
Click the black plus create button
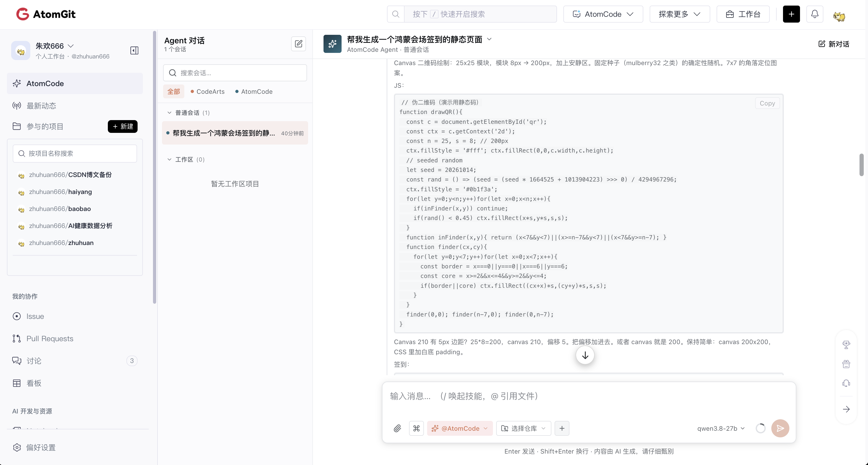click(x=792, y=14)
